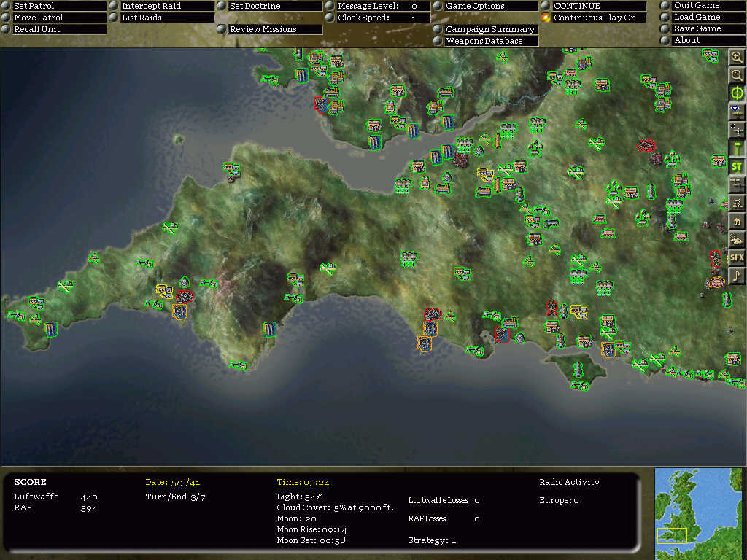Select the flak gun at Devon's southernmost tip
Screen dimensions: 747x560
pyautogui.click(x=238, y=365)
